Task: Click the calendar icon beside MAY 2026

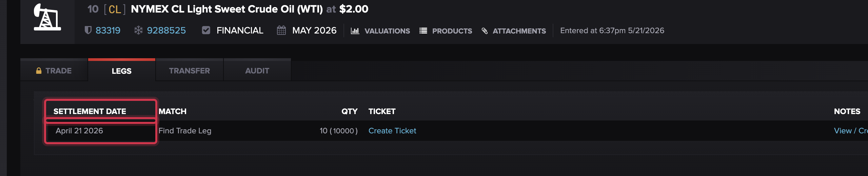Action: [281, 30]
